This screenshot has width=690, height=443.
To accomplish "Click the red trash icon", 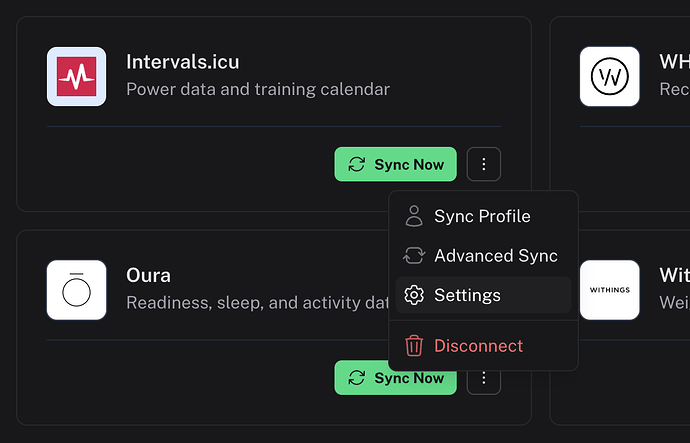I will (x=414, y=346).
